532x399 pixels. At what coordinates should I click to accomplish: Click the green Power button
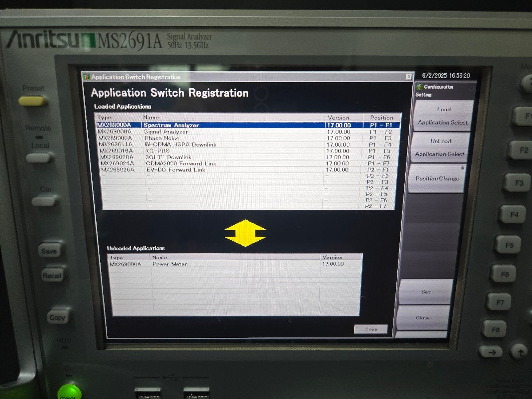[x=69, y=392]
